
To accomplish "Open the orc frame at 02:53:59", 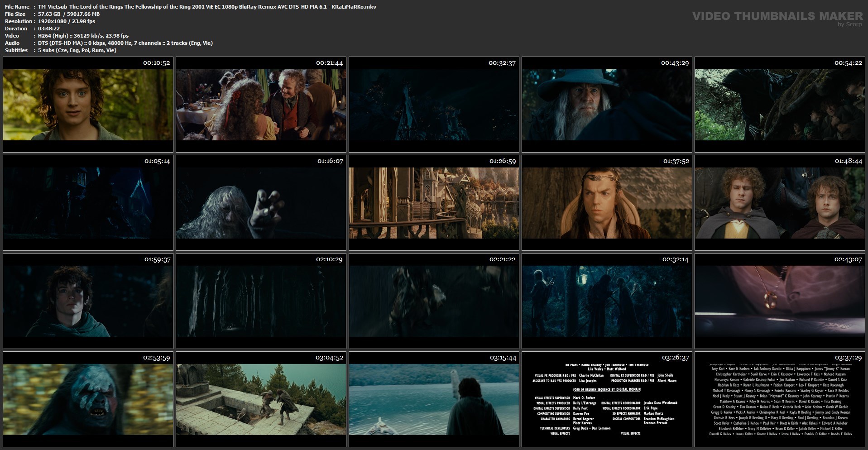I will (x=88, y=399).
